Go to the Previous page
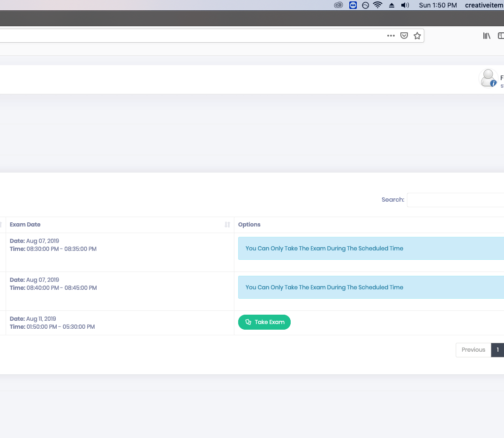 click(473, 350)
